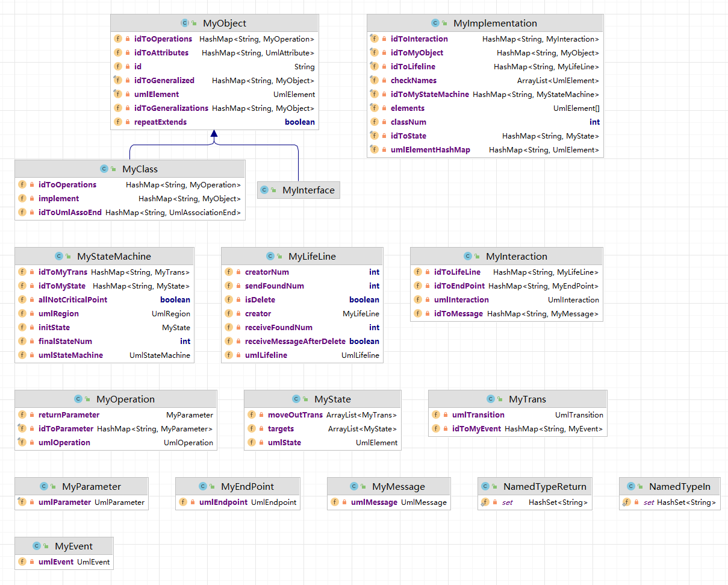This screenshot has width=728, height=585.
Task: Select the MyLifeLine class title
Action: (x=312, y=257)
